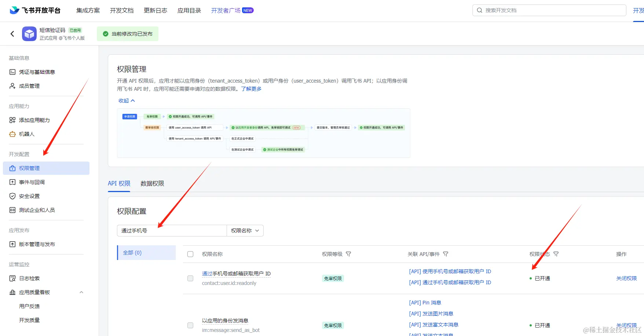Screen dimensions: 644x336
Task: Open 更新日志 in top navigation
Action: coord(155,10)
